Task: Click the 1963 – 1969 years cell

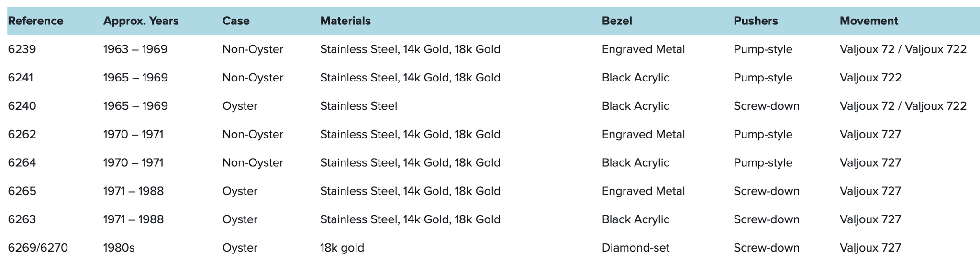Action: 135,49
